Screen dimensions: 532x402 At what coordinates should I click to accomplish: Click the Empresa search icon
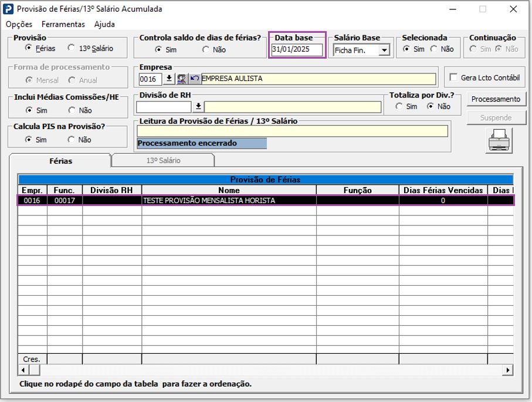pos(182,79)
